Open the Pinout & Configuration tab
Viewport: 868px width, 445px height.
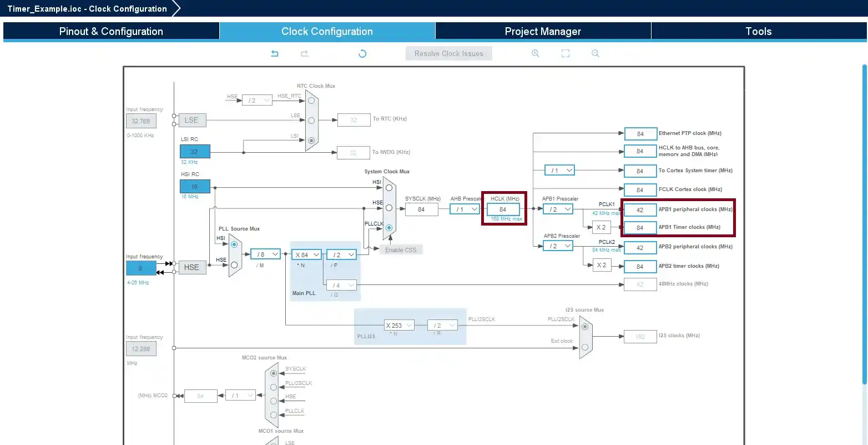(111, 31)
